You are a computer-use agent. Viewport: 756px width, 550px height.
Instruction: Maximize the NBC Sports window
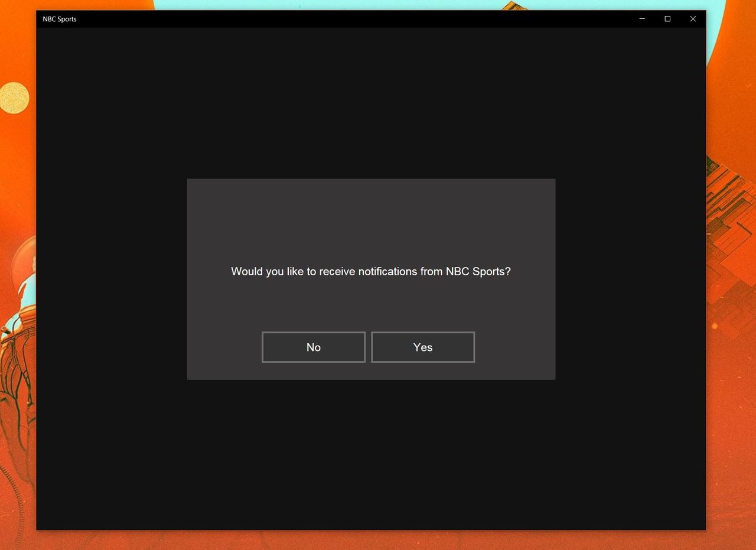pos(667,19)
